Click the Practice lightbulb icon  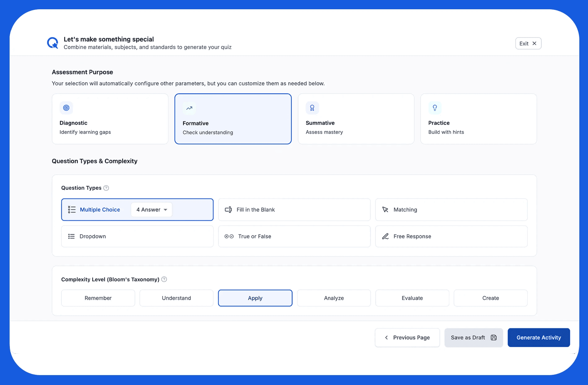pyautogui.click(x=435, y=108)
